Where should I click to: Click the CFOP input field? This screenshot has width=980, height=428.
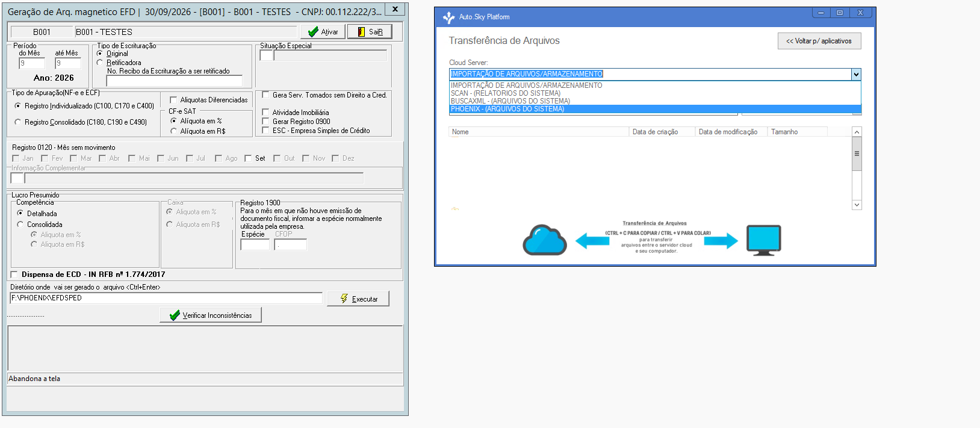tap(291, 245)
